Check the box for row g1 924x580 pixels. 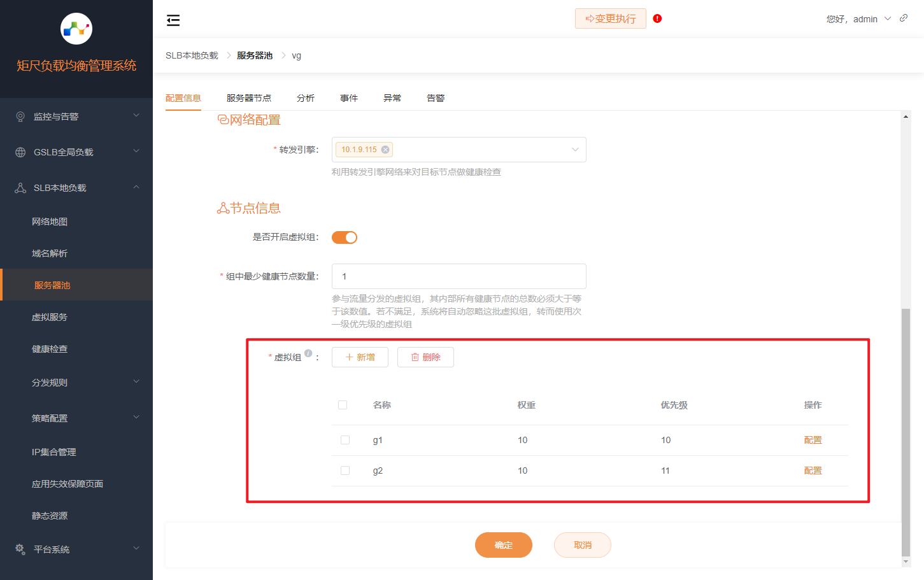click(345, 440)
